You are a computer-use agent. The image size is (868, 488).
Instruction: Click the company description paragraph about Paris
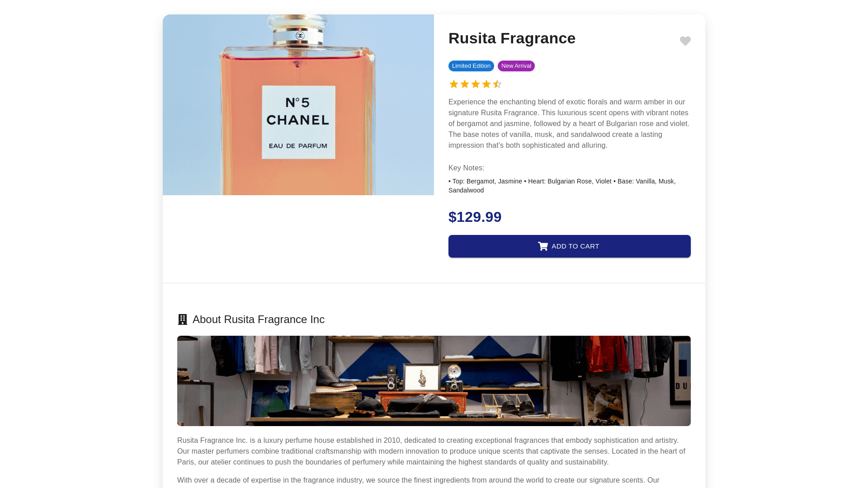coord(431,451)
